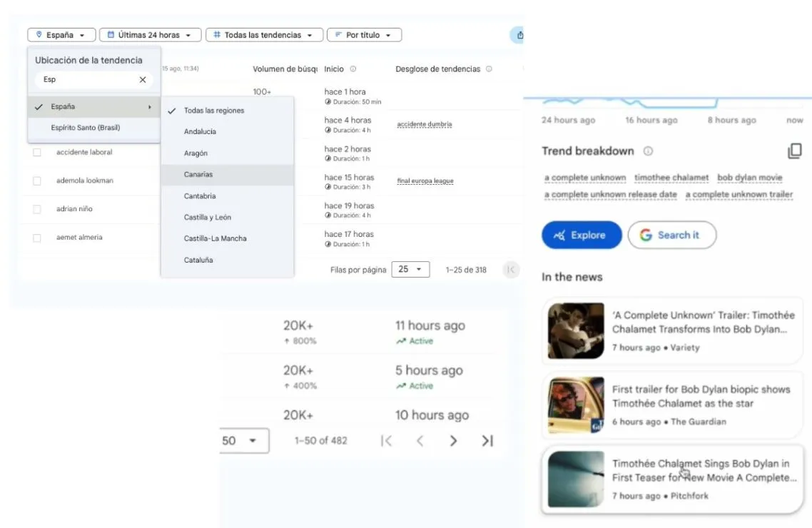Image resolution: width=812 pixels, height=528 pixels.
Task: Open Filas por página 25 dropdown
Action: click(x=411, y=269)
